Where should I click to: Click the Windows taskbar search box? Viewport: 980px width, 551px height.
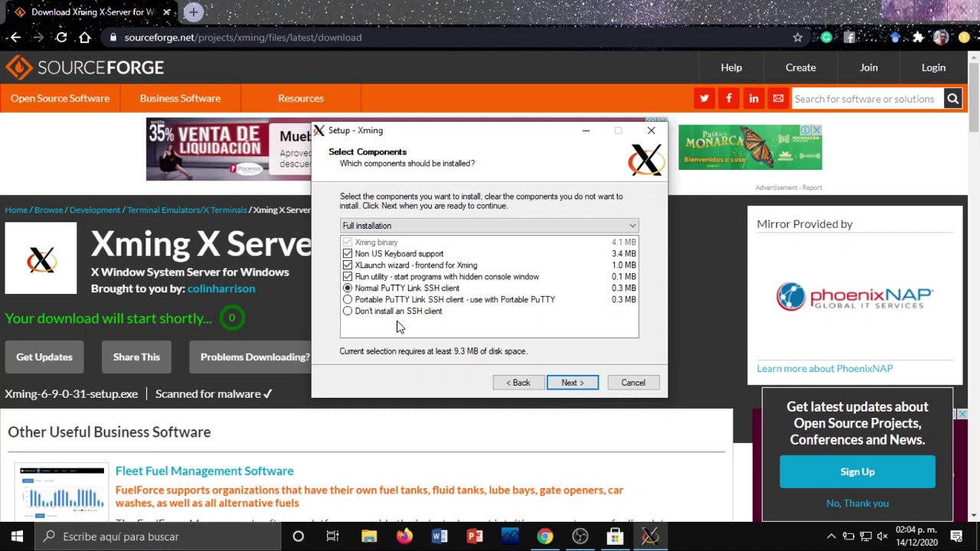click(157, 536)
